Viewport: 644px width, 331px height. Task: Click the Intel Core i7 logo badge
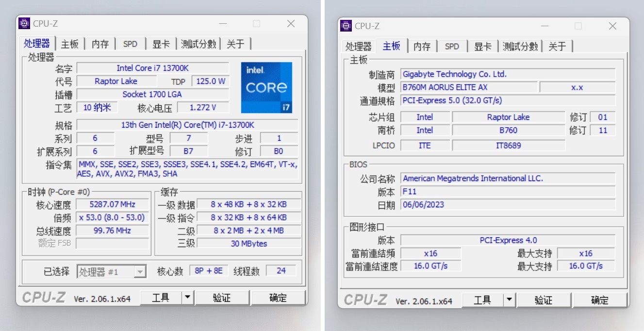point(266,87)
